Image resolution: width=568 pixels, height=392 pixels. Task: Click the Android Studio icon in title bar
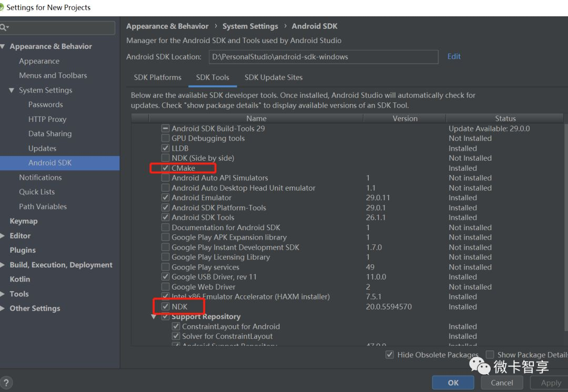coord(2,7)
